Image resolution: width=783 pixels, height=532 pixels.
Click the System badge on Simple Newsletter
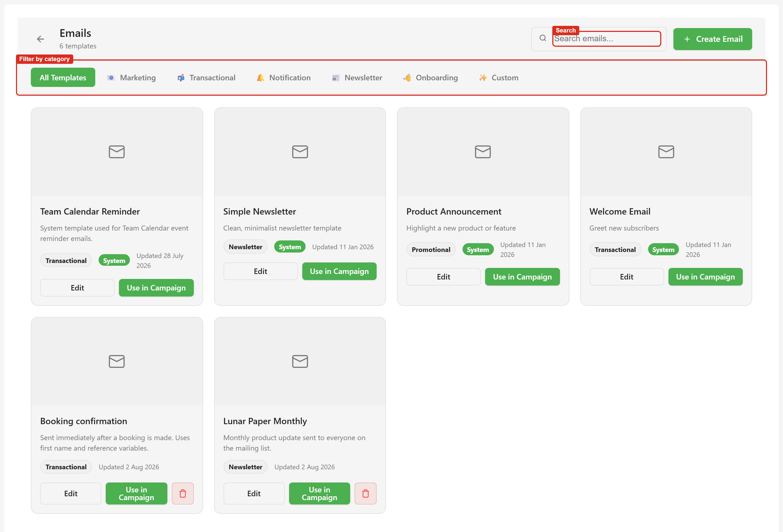pos(290,247)
